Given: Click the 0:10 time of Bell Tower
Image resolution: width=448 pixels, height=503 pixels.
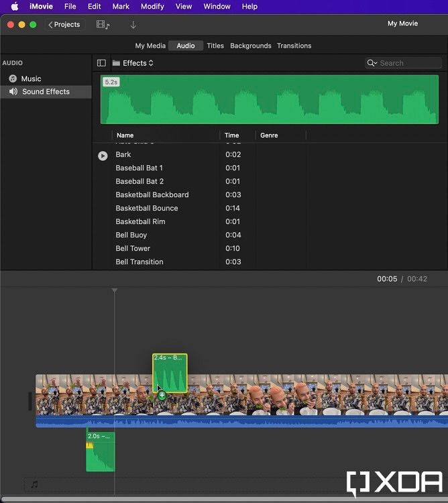Looking at the screenshot, I should (x=233, y=249).
